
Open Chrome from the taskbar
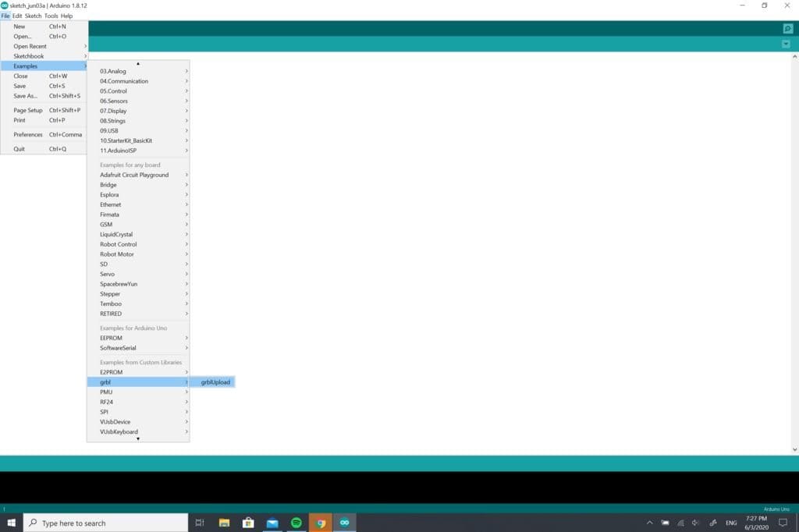coord(320,523)
